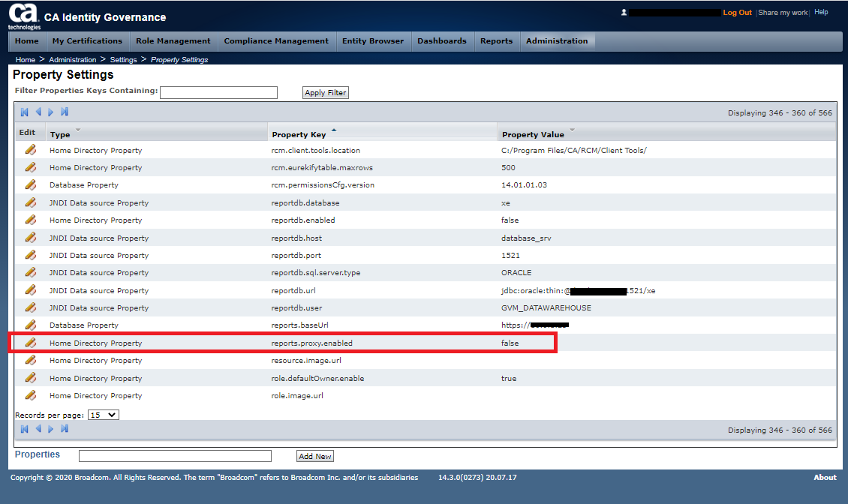Open the Compliance Management menu
Screen dimensions: 848x504
(276, 41)
